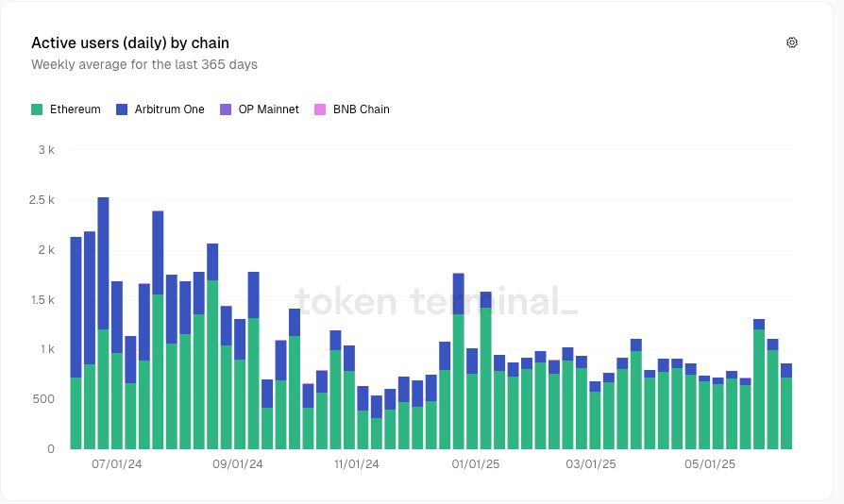Toggle Arbitrum One series via legend label
Viewport: 844px width, 504px height.
(168, 109)
